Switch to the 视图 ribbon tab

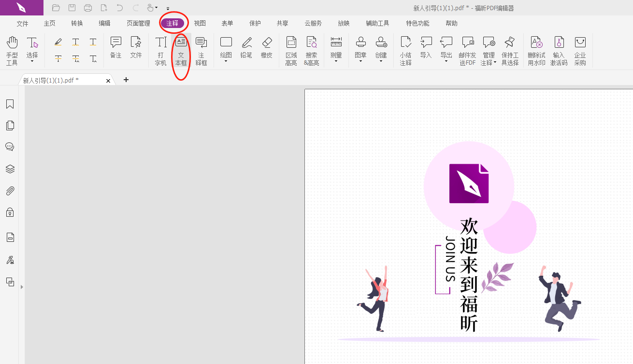[x=200, y=23]
